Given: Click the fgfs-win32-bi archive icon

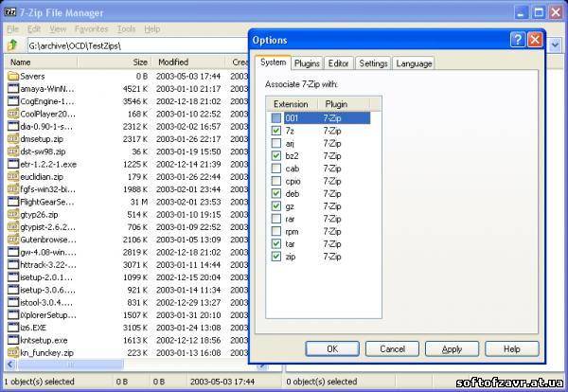Looking at the screenshot, I should (13, 189).
